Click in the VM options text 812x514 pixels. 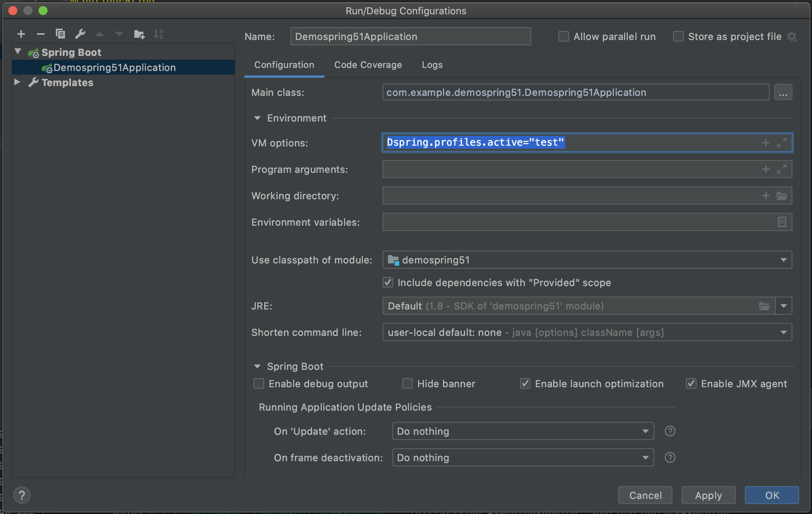475,142
